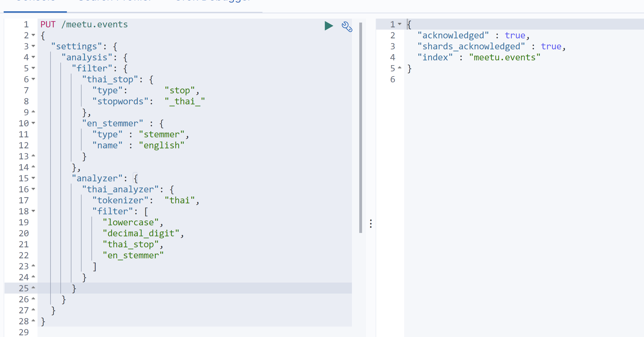Click the three-dot panel resize handle
644x337 pixels.
pyautogui.click(x=371, y=224)
